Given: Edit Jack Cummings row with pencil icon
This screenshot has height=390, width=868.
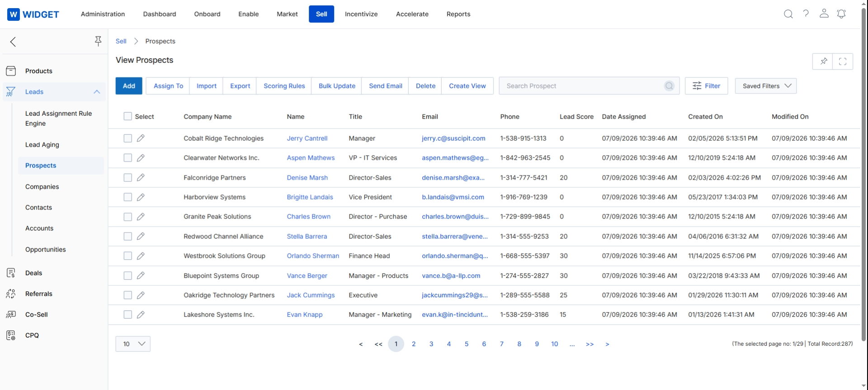Looking at the screenshot, I should point(141,295).
